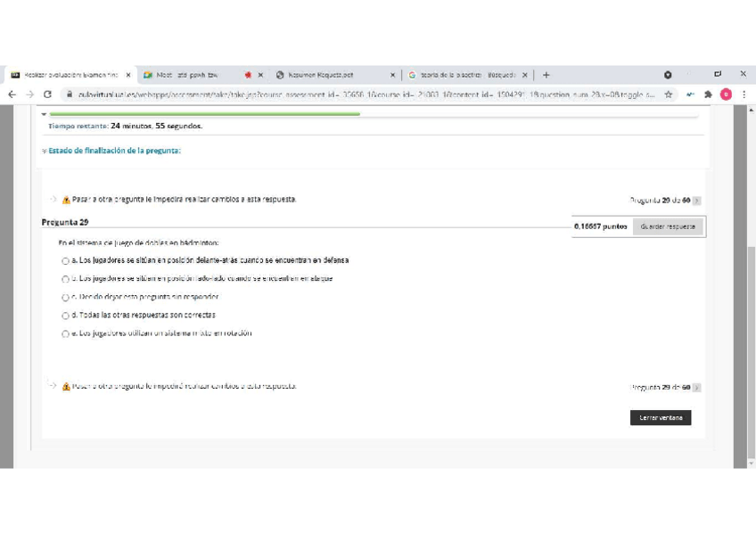Click the Guardar respuesta button

(x=668, y=226)
